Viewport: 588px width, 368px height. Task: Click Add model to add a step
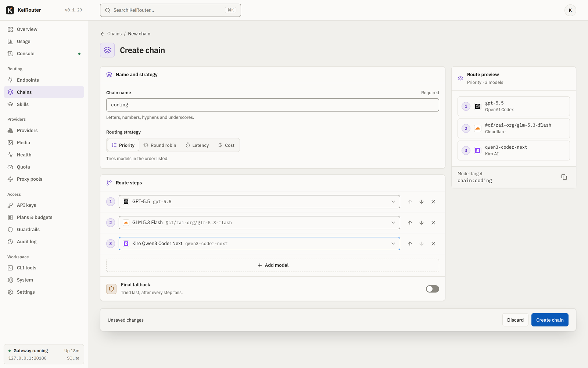pos(273,265)
